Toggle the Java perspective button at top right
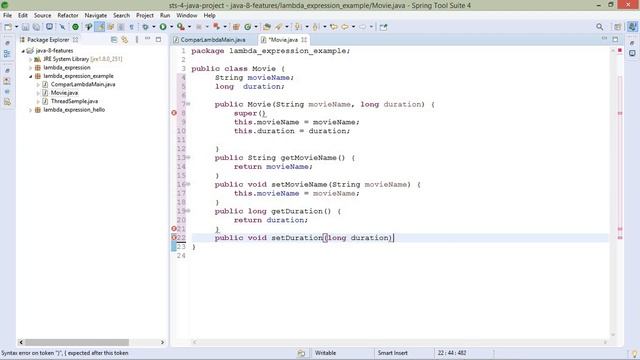 pos(632,27)
